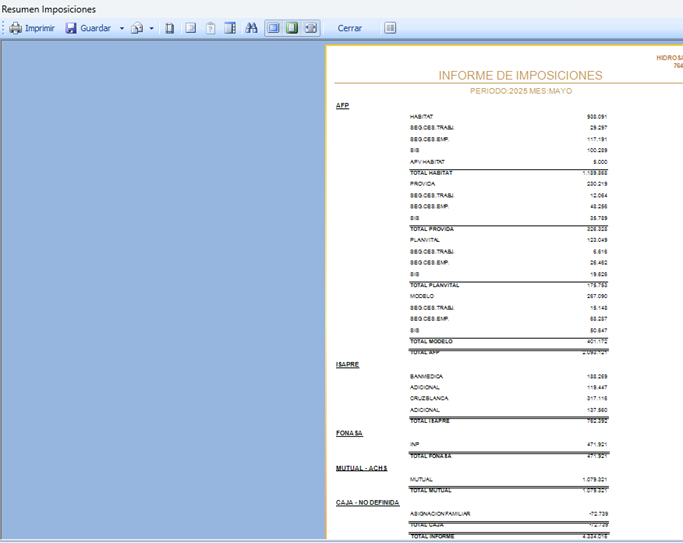The image size is (683, 543).
Task: Click the Imprimir text label
Action: click(x=40, y=28)
